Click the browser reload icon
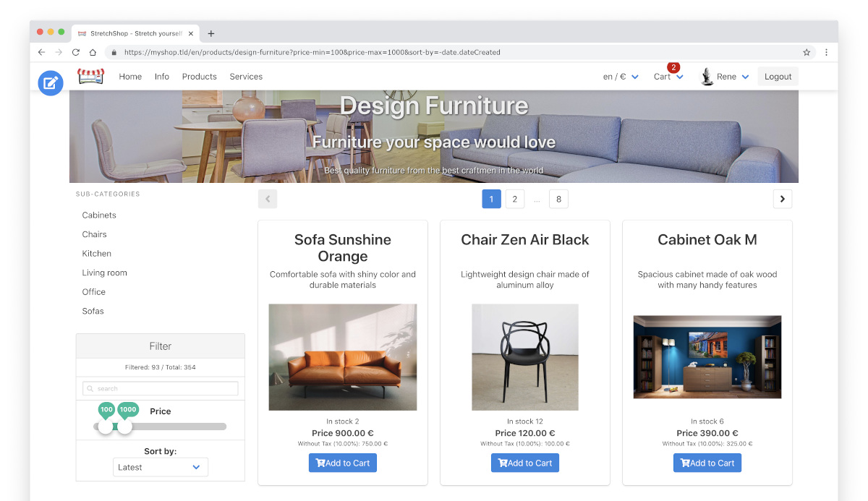The height and width of the screenshot is (501, 868). click(x=76, y=52)
